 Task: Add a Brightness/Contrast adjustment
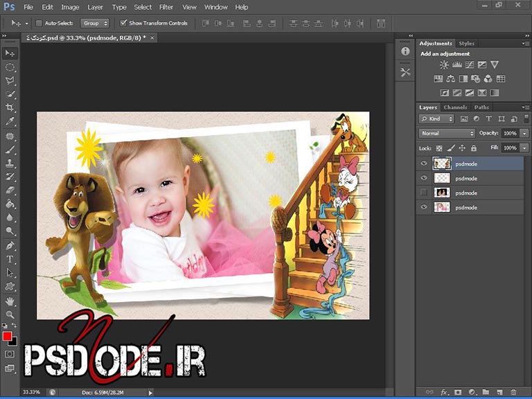coord(444,64)
